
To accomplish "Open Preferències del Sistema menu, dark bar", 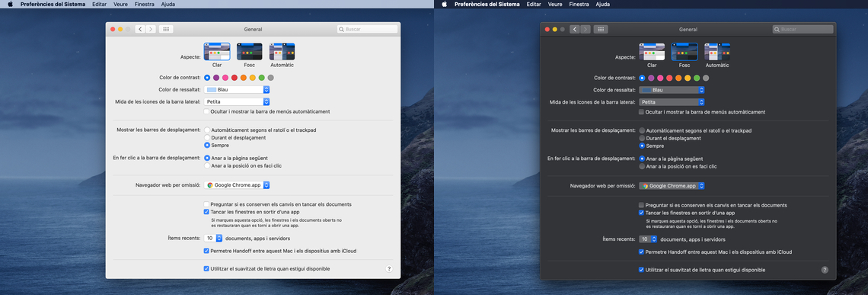I will (x=487, y=4).
